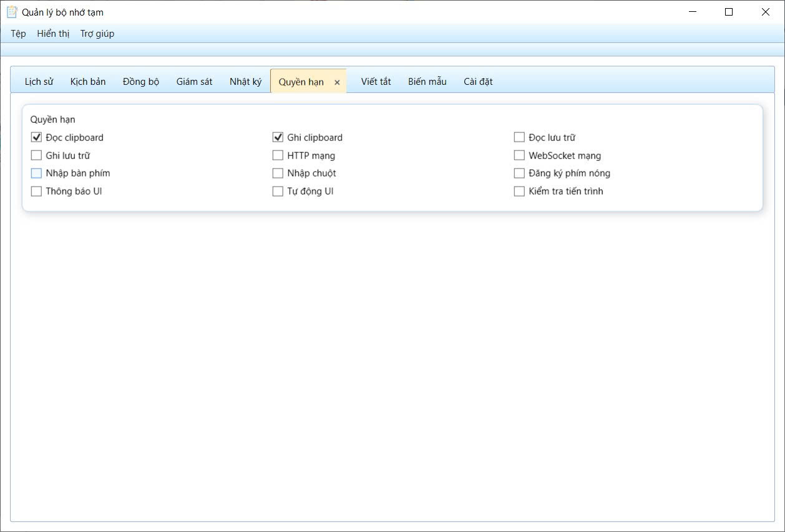Open the Trợ giúp menu
Viewport: 785px width, 532px height.
tap(97, 34)
